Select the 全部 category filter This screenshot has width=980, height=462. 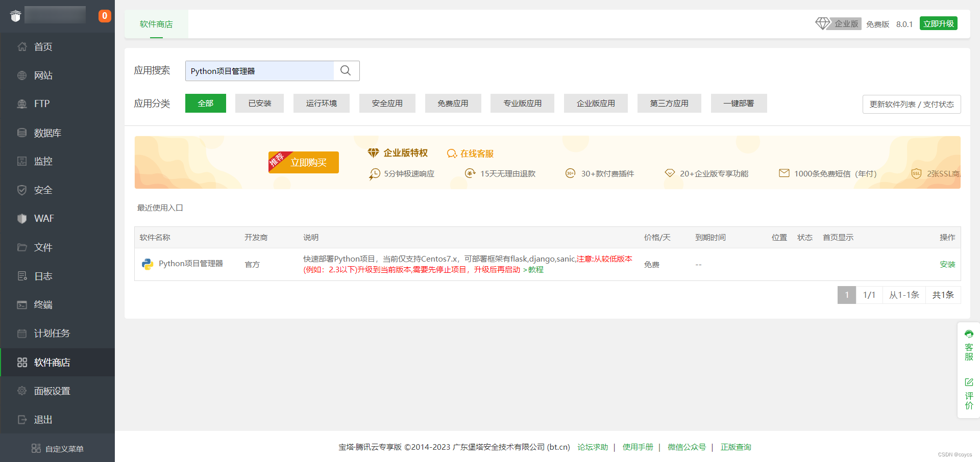tap(206, 103)
